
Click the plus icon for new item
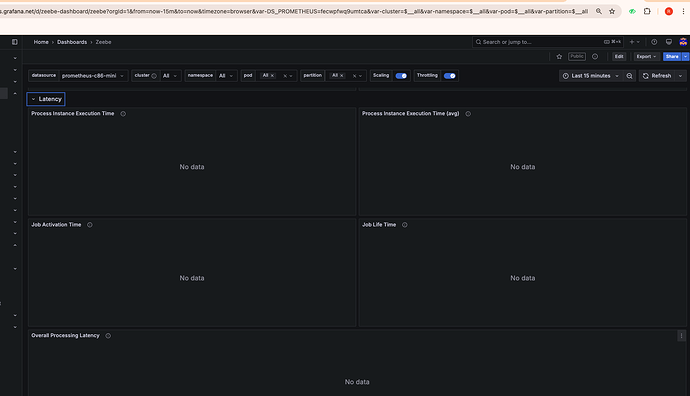632,42
